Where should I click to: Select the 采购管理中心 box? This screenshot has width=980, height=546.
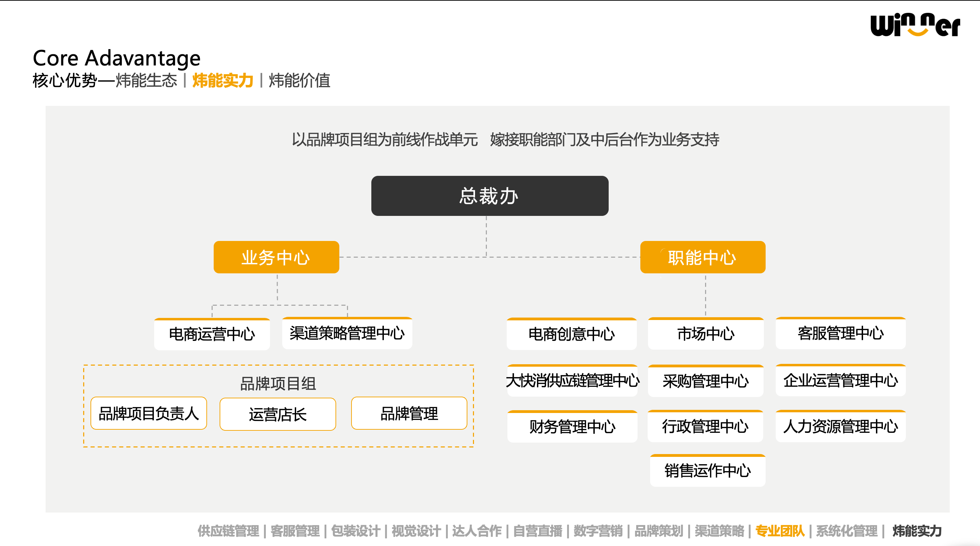pyautogui.click(x=706, y=381)
